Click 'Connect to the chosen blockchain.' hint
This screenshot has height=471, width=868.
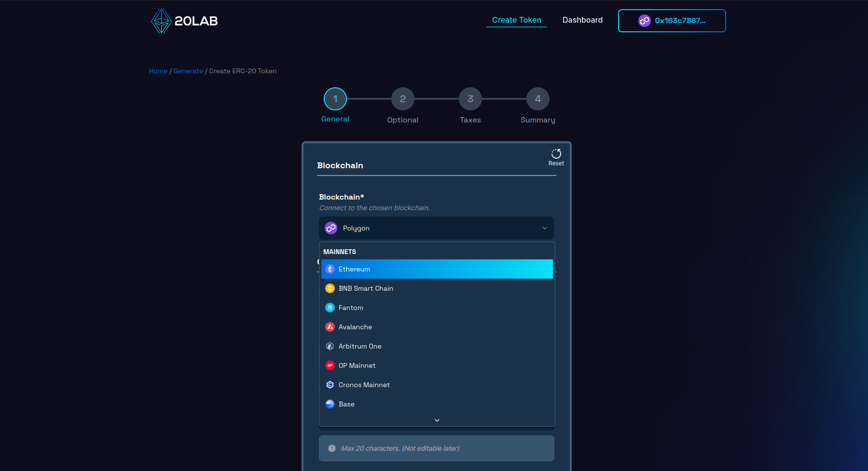click(x=374, y=208)
